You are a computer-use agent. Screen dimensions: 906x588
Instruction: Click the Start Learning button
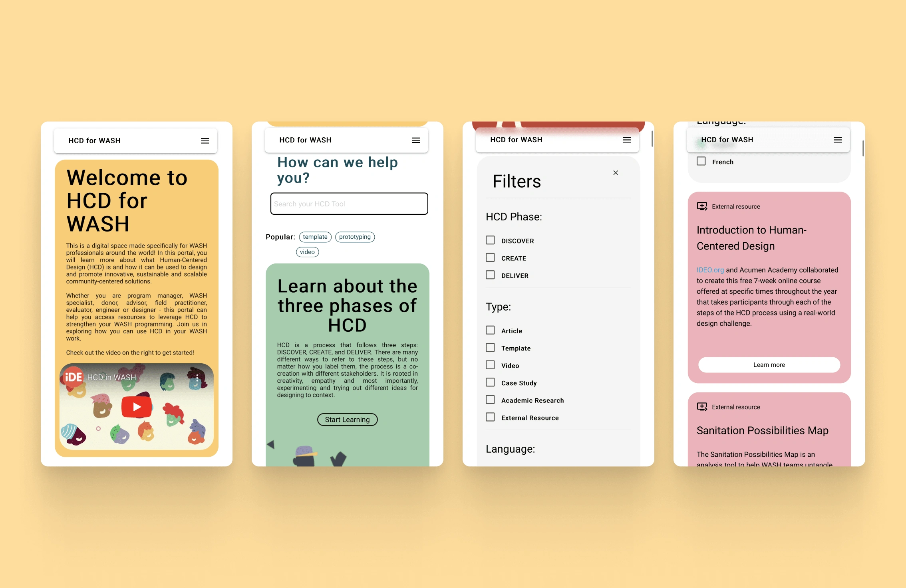coord(348,419)
